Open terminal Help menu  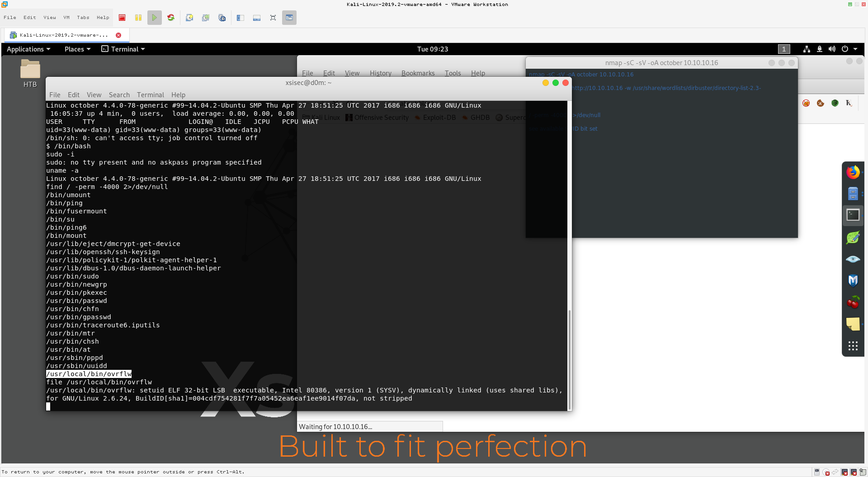point(178,95)
